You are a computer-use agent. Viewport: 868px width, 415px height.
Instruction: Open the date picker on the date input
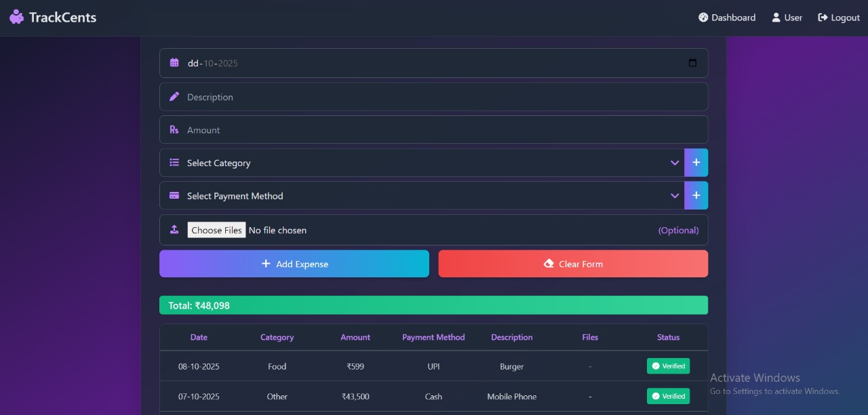692,62
